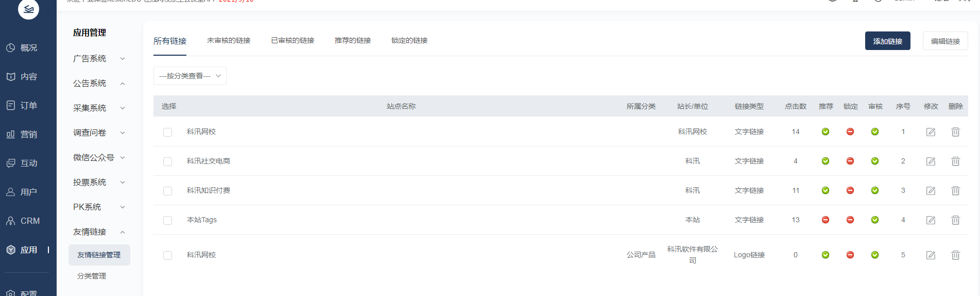Select the checkbox for 本站Tags row
Image resolution: width=980 pixels, height=296 pixels.
(x=167, y=221)
